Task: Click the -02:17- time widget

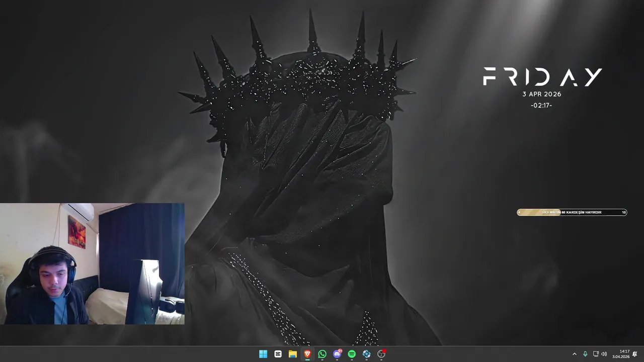Action: (x=541, y=106)
